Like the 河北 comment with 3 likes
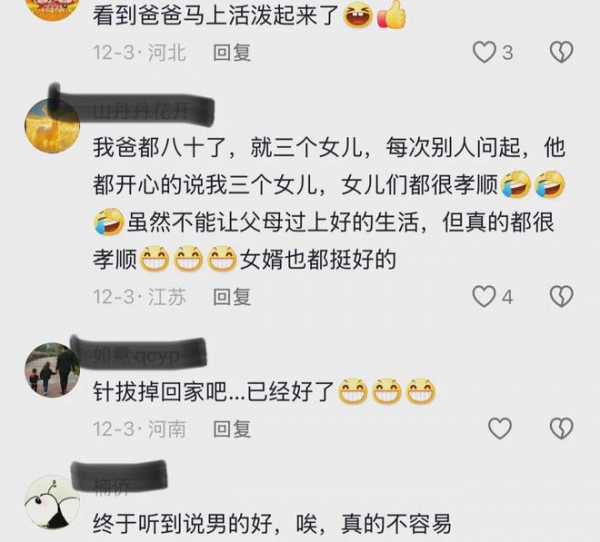This screenshot has width=600, height=542. (x=484, y=52)
